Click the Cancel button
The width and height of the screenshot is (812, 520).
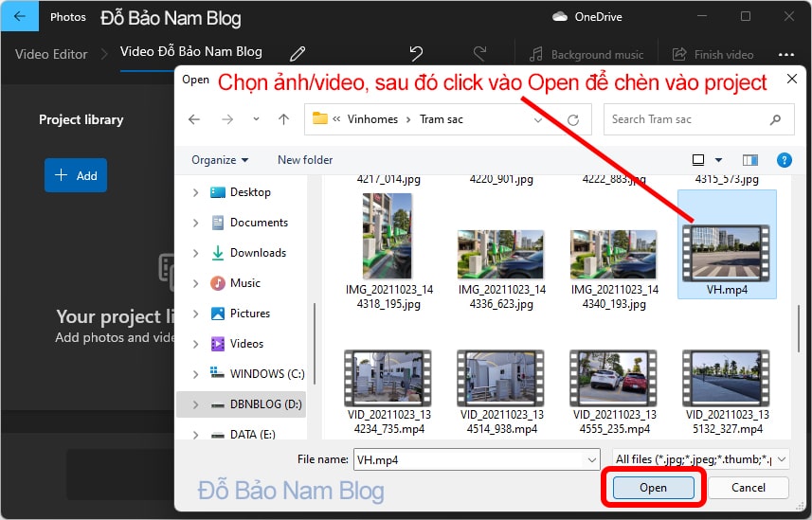coord(749,488)
